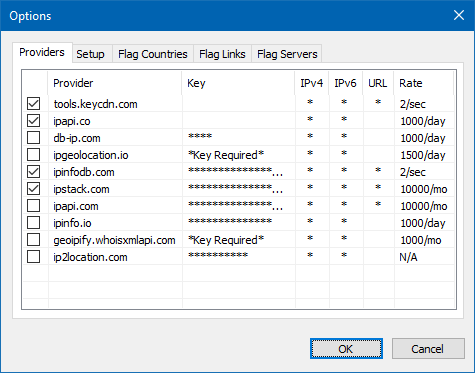Enable the geoipify.whoisxmlapi.com provider checkbox
This screenshot has width=475, height=373.
33,240
